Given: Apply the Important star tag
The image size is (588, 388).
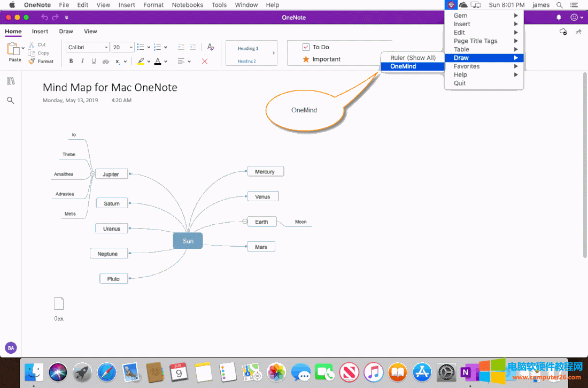Looking at the screenshot, I should [x=306, y=59].
